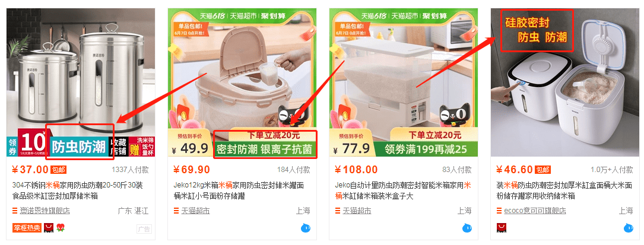Click the 广告 label on first card

pyautogui.click(x=143, y=229)
